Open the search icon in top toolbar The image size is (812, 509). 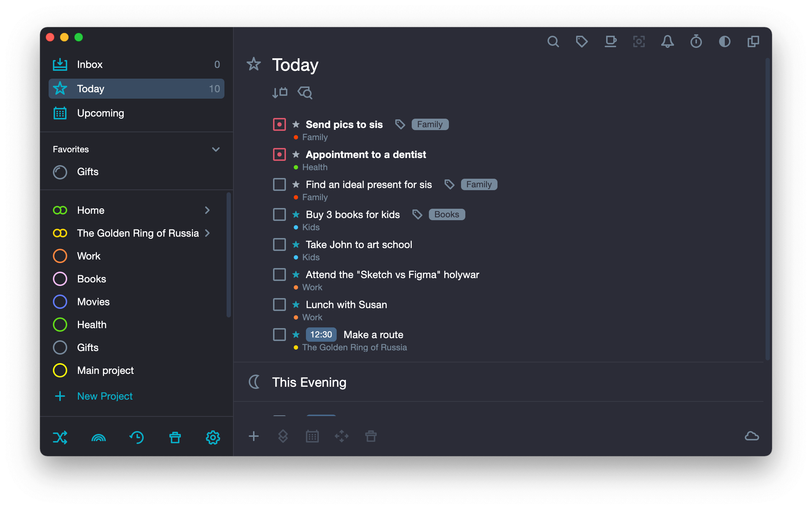coord(553,42)
